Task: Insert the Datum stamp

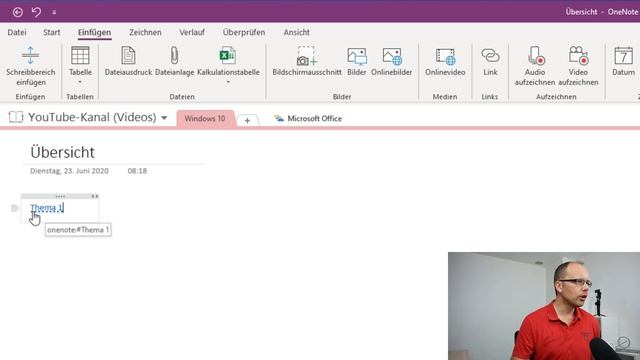Action: 623,61
